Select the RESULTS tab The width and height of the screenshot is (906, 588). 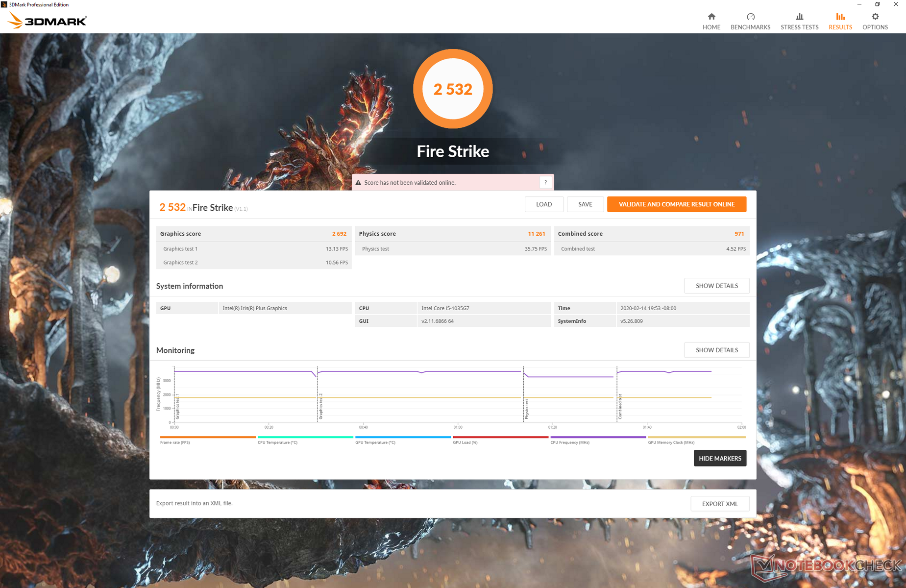pos(840,22)
